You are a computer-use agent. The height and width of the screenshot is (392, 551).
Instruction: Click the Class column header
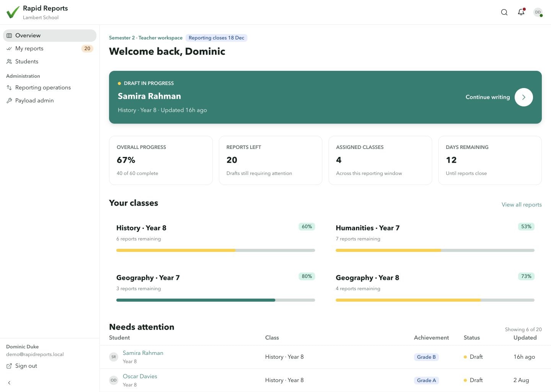(272, 338)
